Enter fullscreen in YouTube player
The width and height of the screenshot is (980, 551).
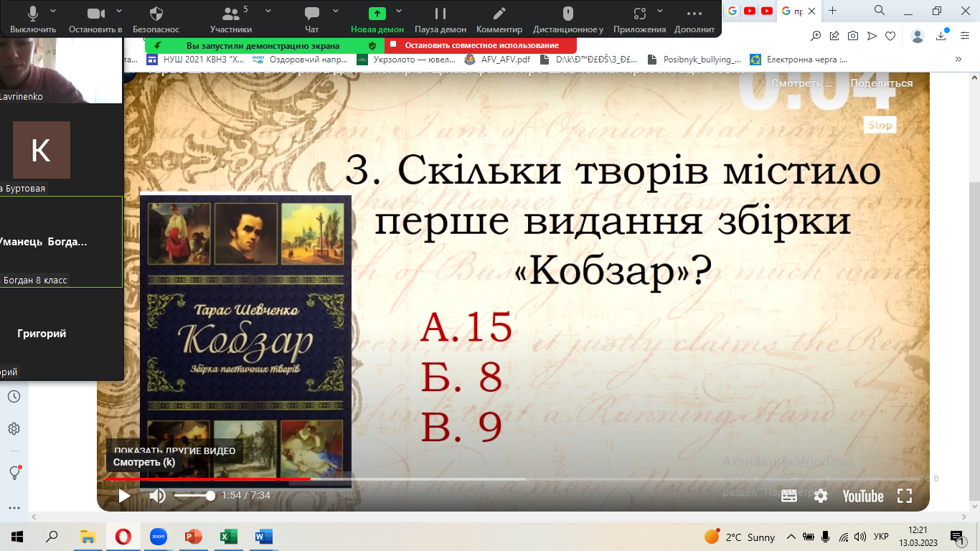click(905, 496)
